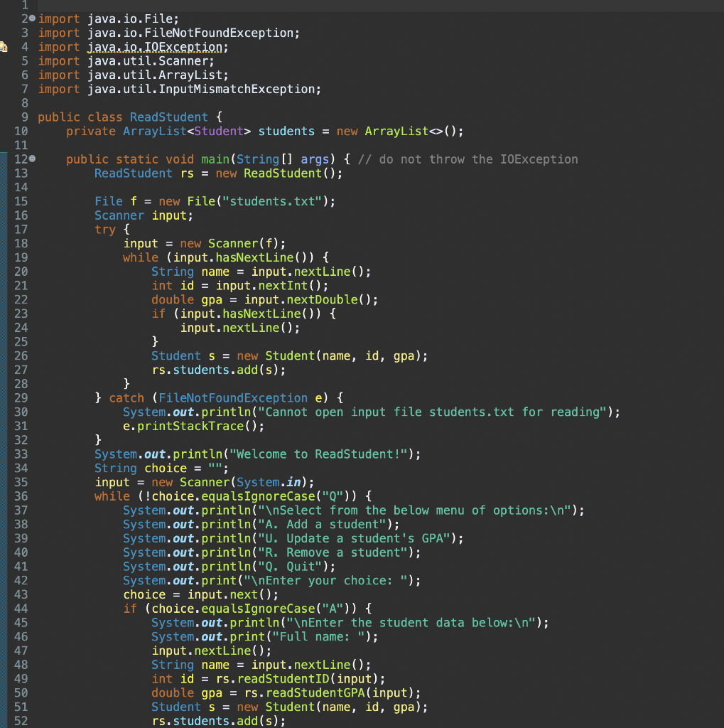Click the "R. Remove a student" string
724x728 pixels.
[x=333, y=552]
